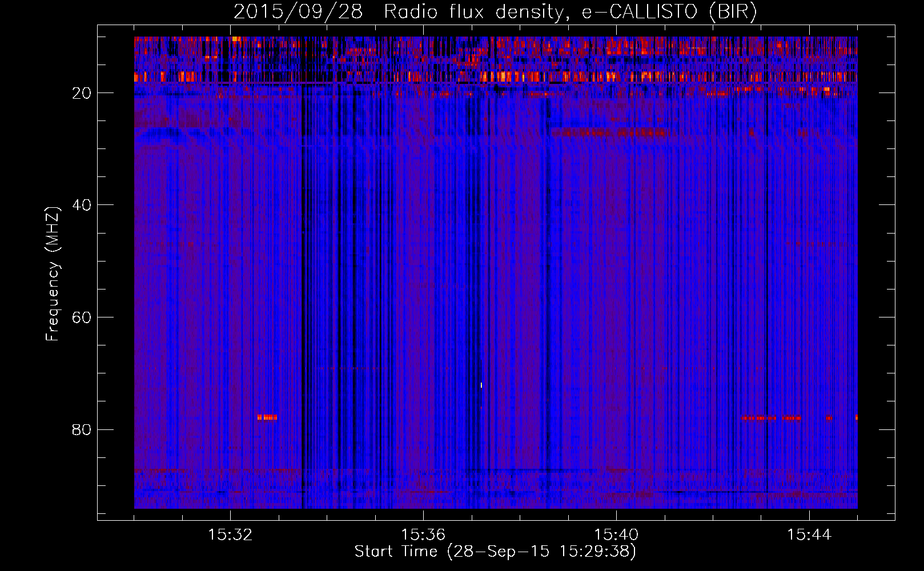Click the '80' frequency tick label
924x571 pixels.
coord(82,429)
